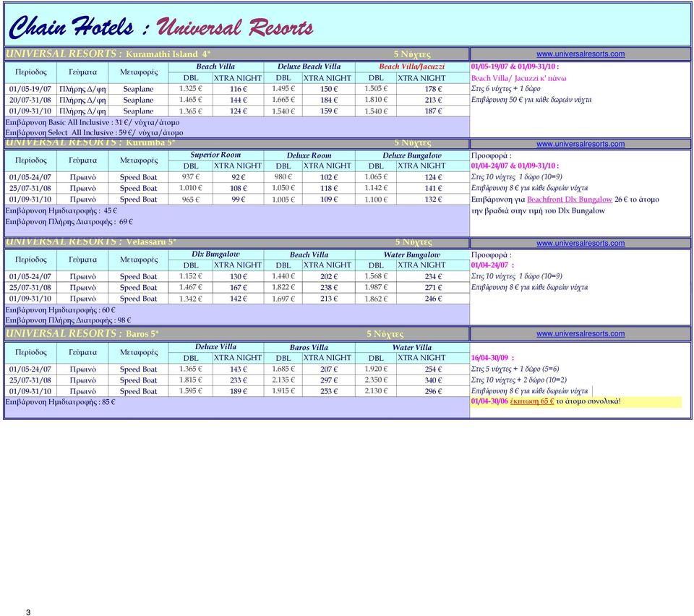Select the 'Στις 6 νύχτες + 1 δώρο' note
This screenshot has width=694, height=616.
pyautogui.click(x=505, y=88)
